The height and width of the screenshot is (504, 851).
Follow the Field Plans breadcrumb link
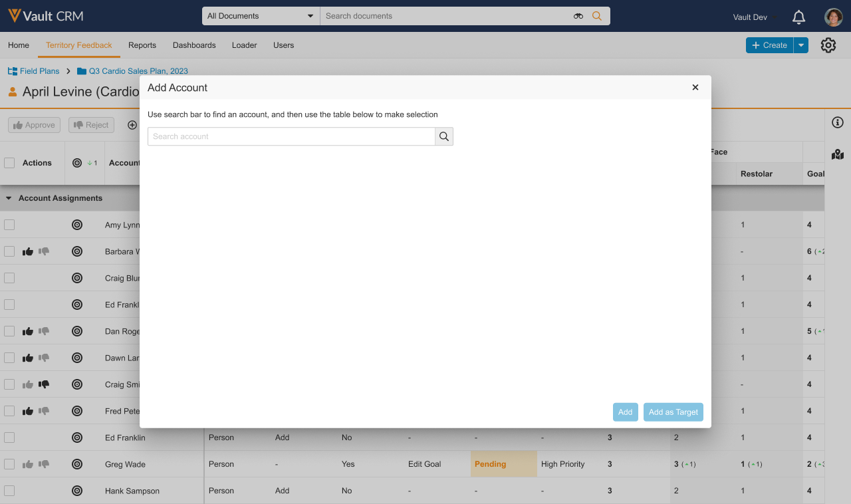pos(39,71)
